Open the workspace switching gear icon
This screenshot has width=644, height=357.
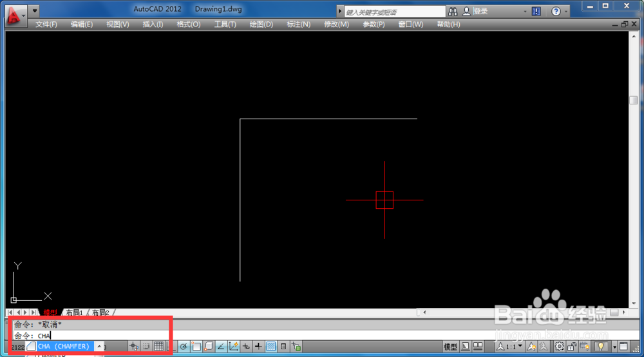560,347
